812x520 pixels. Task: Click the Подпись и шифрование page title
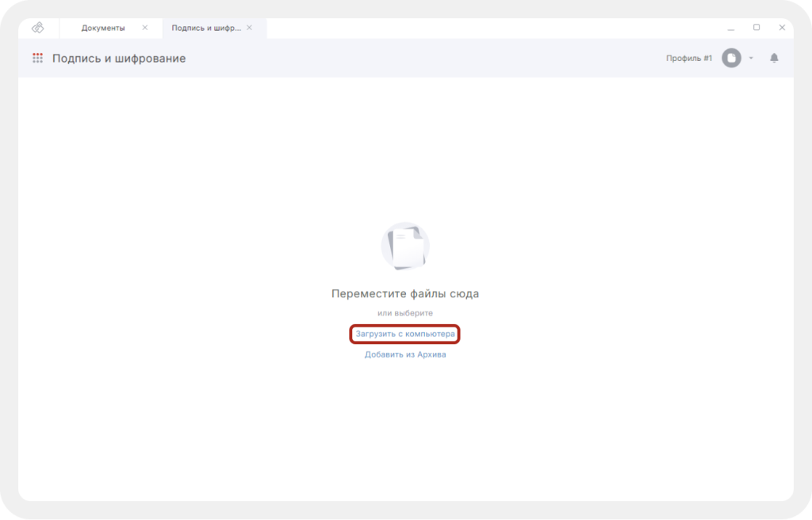[119, 58]
